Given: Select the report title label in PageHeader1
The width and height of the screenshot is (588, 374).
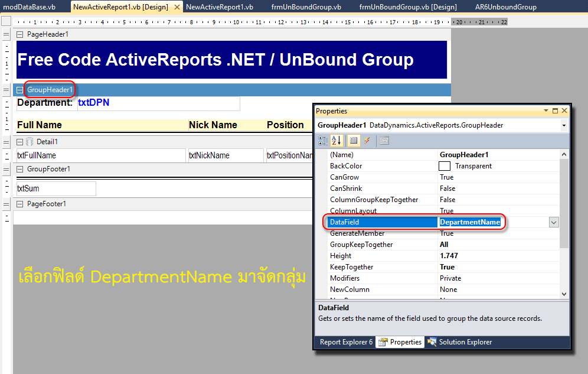Looking at the screenshot, I should pos(231,60).
